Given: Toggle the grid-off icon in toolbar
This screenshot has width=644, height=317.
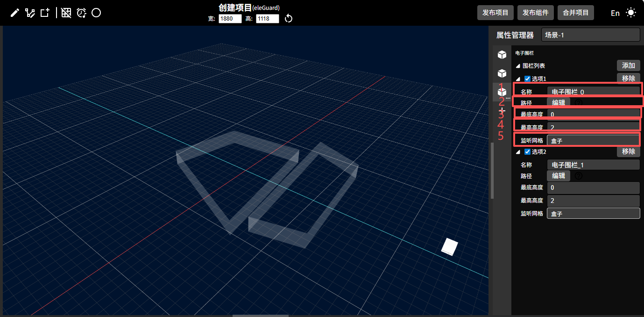Looking at the screenshot, I should (66, 13).
